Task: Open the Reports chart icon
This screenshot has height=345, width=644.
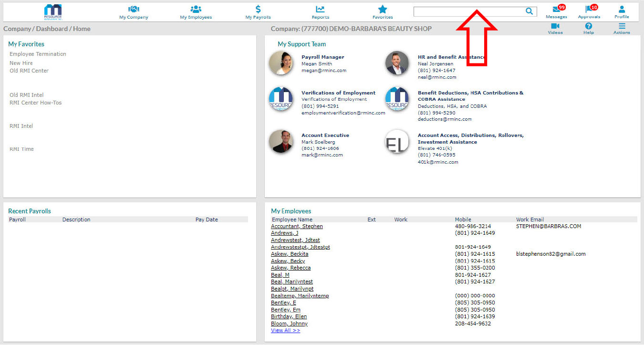Action: click(320, 9)
